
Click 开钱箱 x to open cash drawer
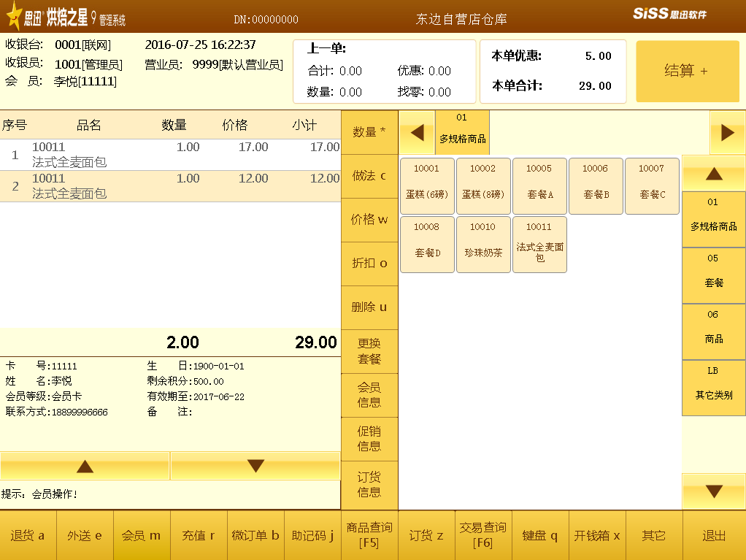click(x=596, y=535)
